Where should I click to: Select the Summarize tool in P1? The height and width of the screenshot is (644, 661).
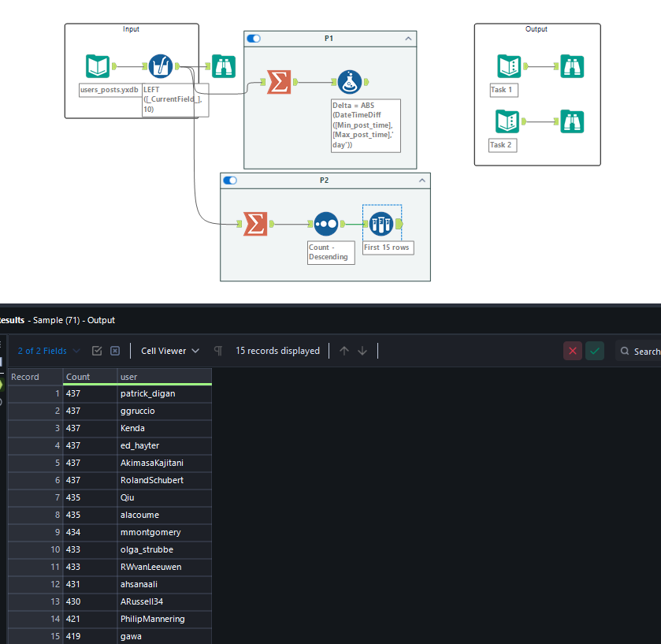pyautogui.click(x=279, y=82)
